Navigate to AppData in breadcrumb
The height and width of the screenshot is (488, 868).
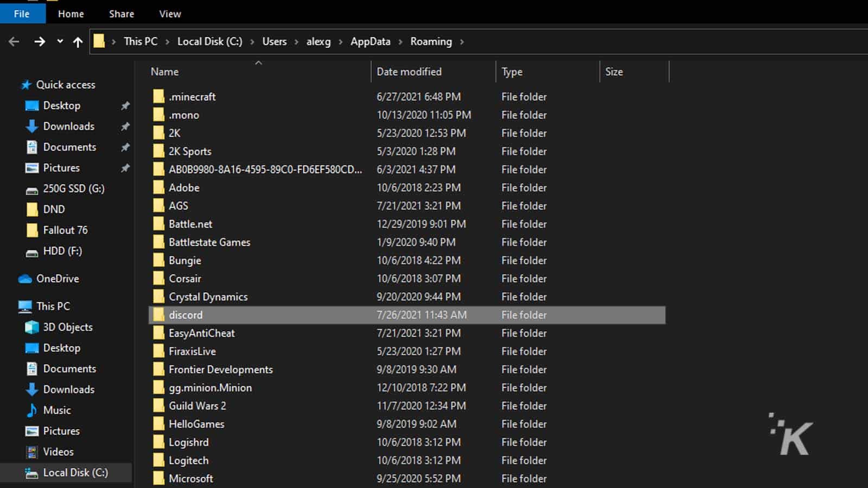[371, 41]
